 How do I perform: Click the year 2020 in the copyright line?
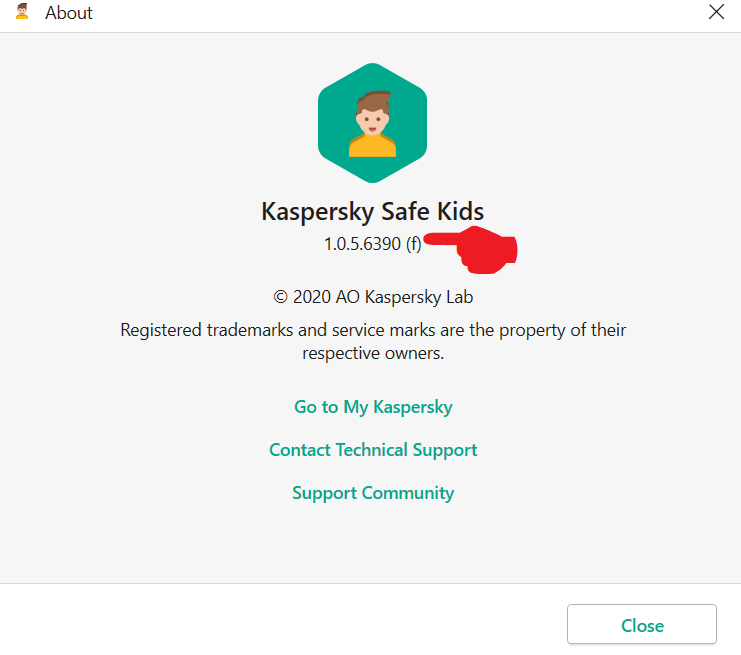pos(313,297)
